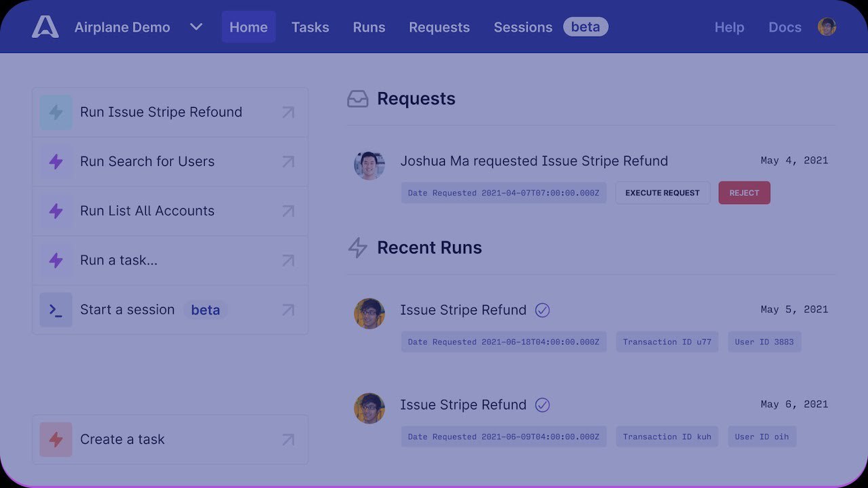Click red lightning icon for Create a task
Screen dimensions: 868x488
point(56,440)
